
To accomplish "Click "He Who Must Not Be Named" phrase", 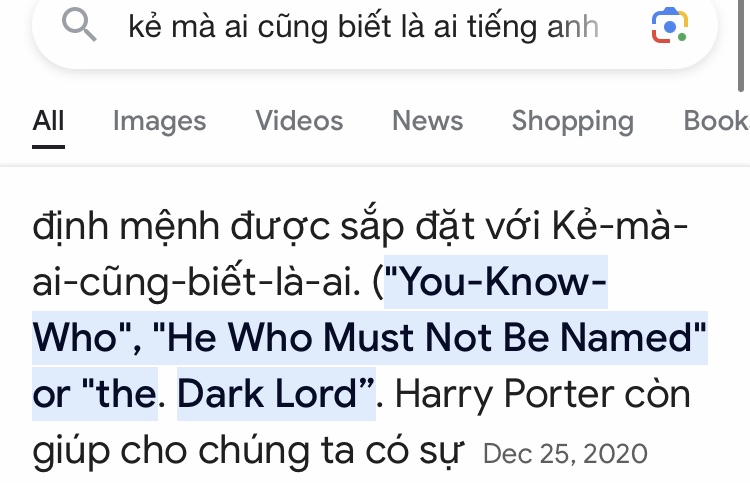I will [x=429, y=338].
